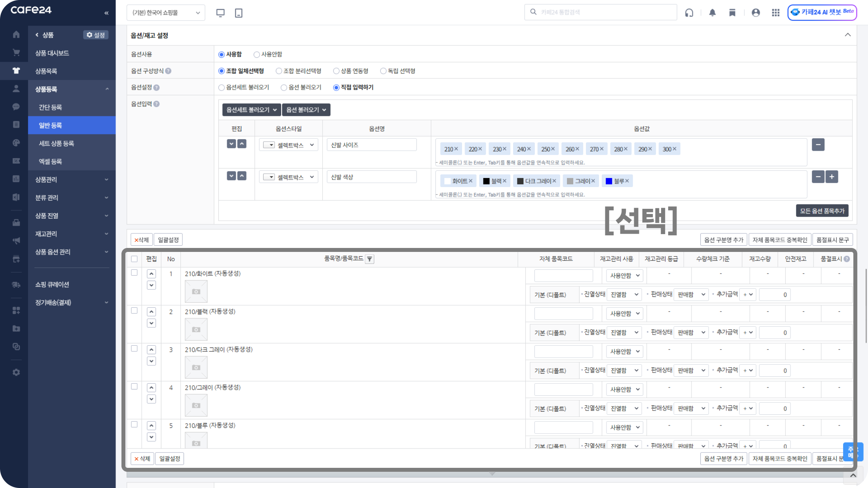Image resolution: width=868 pixels, height=488 pixels.
Task: Click 옵션 구분명 추가 button above table
Action: [723, 240]
